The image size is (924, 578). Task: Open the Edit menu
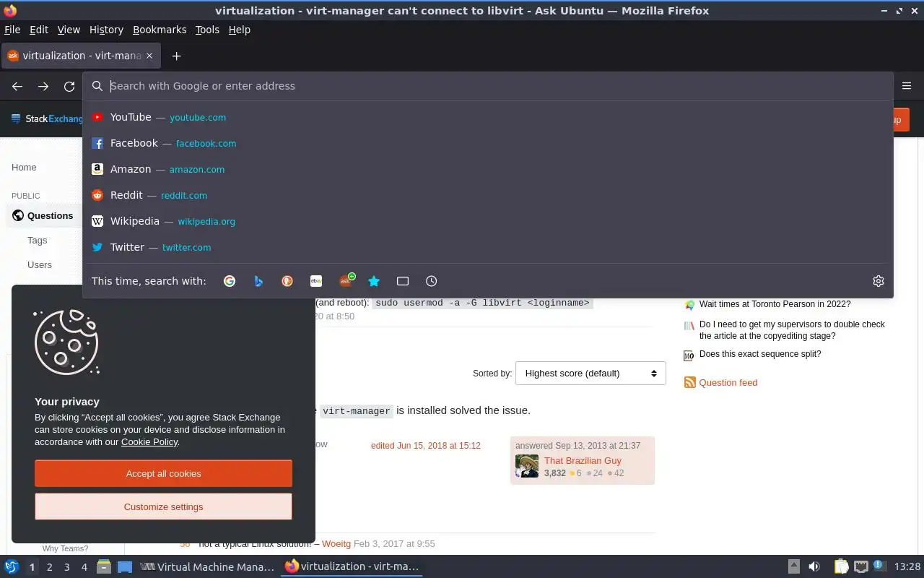click(39, 30)
